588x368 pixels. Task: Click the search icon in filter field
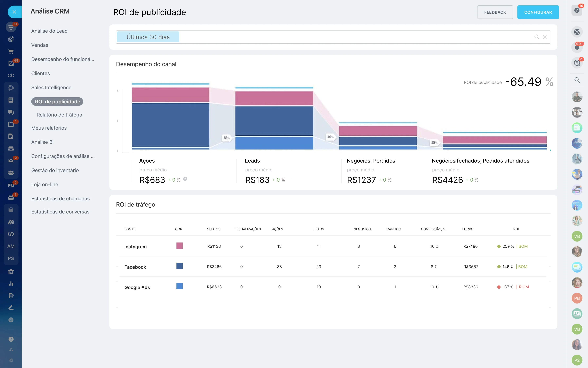click(537, 37)
